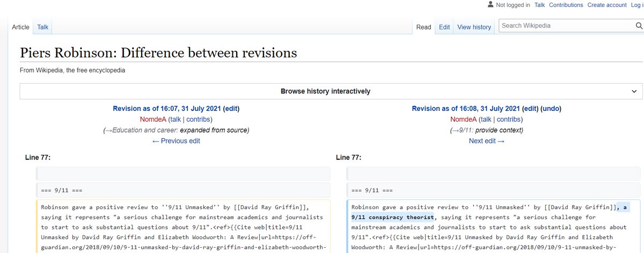Image resolution: width=644 pixels, height=253 pixels.
Task: Click the right Line 77: label
Action: [x=349, y=157]
